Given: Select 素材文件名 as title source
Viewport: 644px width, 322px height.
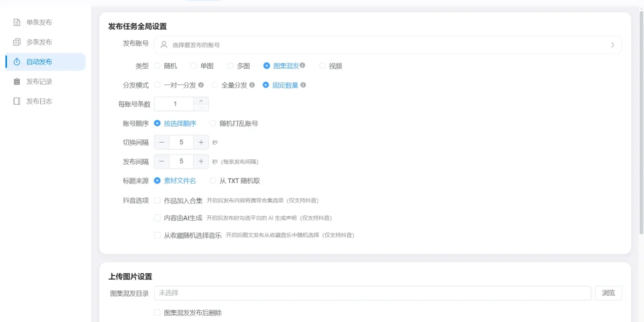Looking at the screenshot, I should coord(157,181).
